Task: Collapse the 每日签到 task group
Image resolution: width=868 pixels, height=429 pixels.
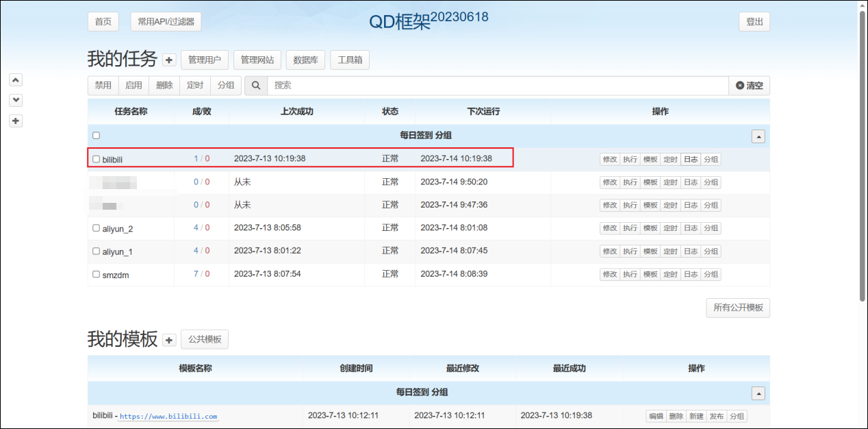Action: (x=758, y=136)
